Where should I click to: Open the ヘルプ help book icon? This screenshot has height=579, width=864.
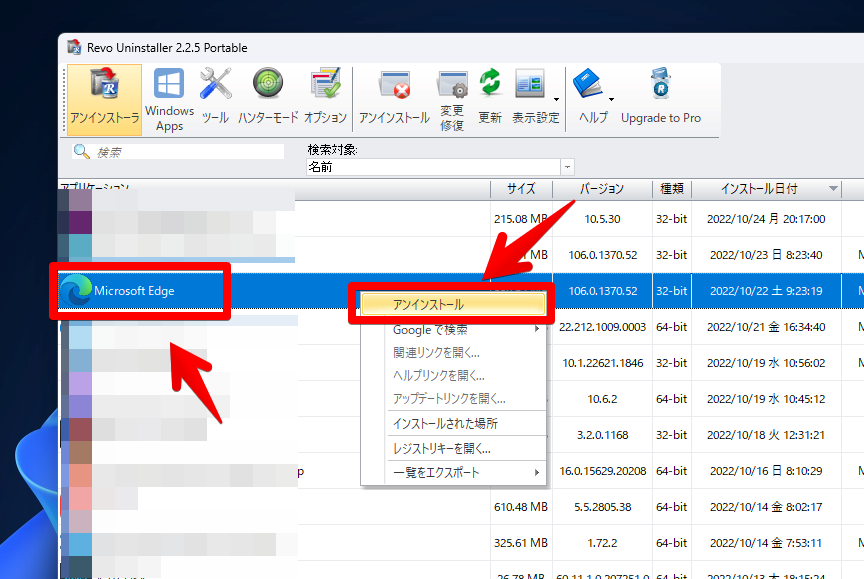588,84
